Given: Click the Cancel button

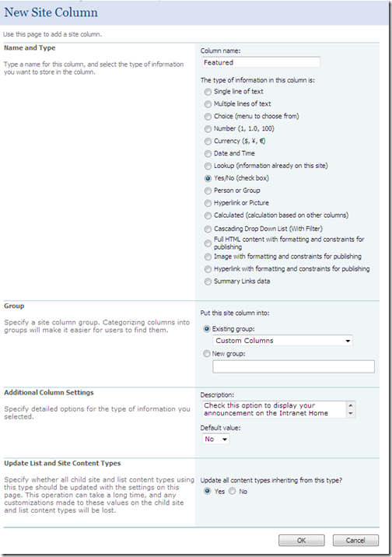Looking at the screenshot, I should coord(355,541).
